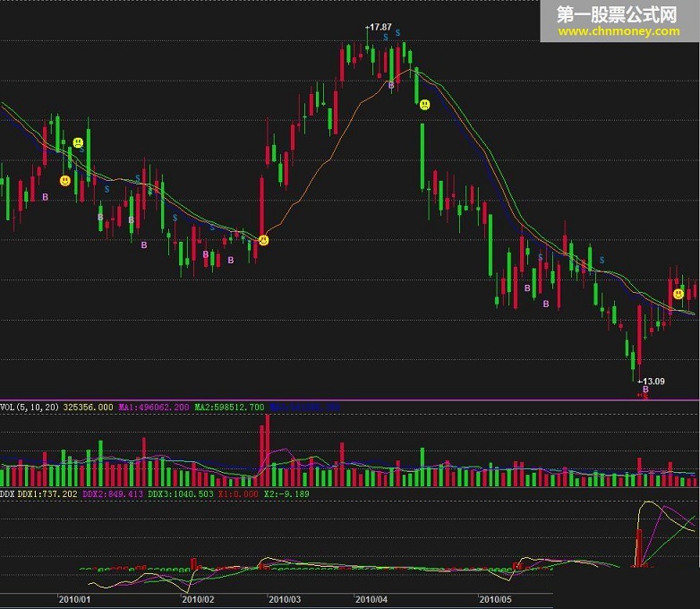Select the DDX indicator name label

(x=7, y=493)
